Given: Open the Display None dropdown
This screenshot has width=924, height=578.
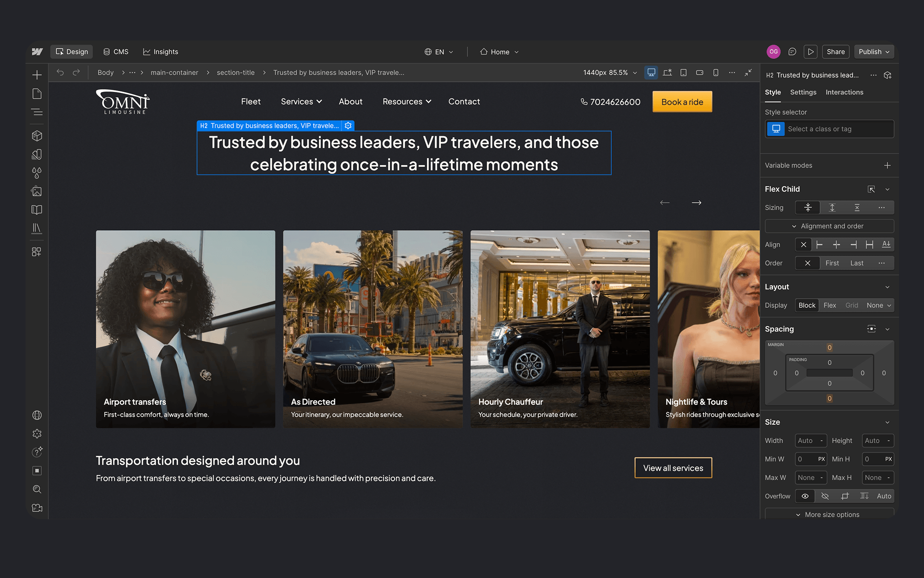Looking at the screenshot, I should click(879, 305).
